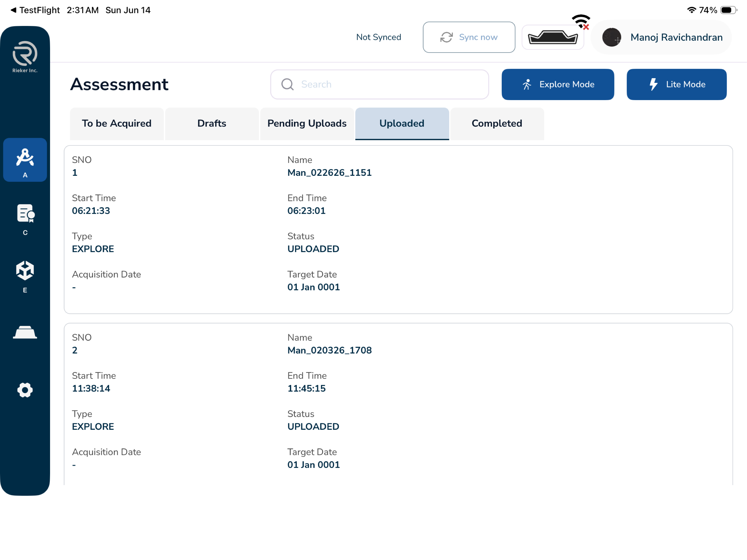Image resolution: width=747 pixels, height=560 pixels.
Task: Click the search magnifier icon
Action: tap(287, 84)
